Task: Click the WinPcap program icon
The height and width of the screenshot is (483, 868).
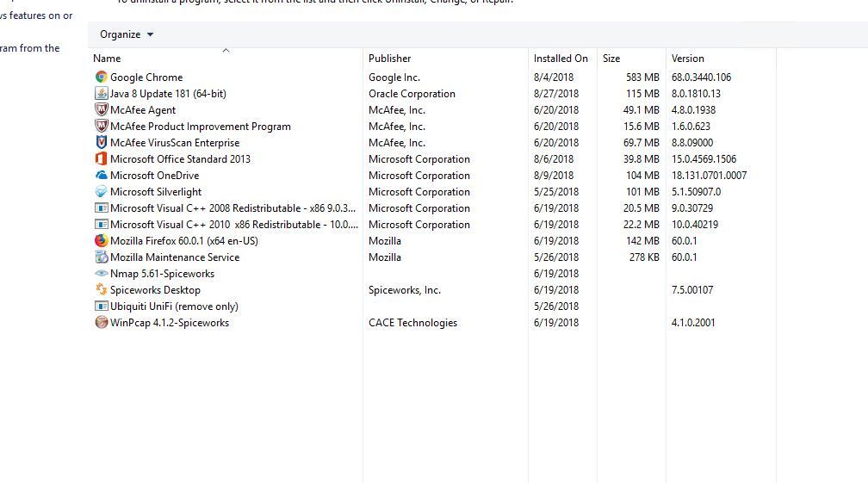Action: coord(102,323)
